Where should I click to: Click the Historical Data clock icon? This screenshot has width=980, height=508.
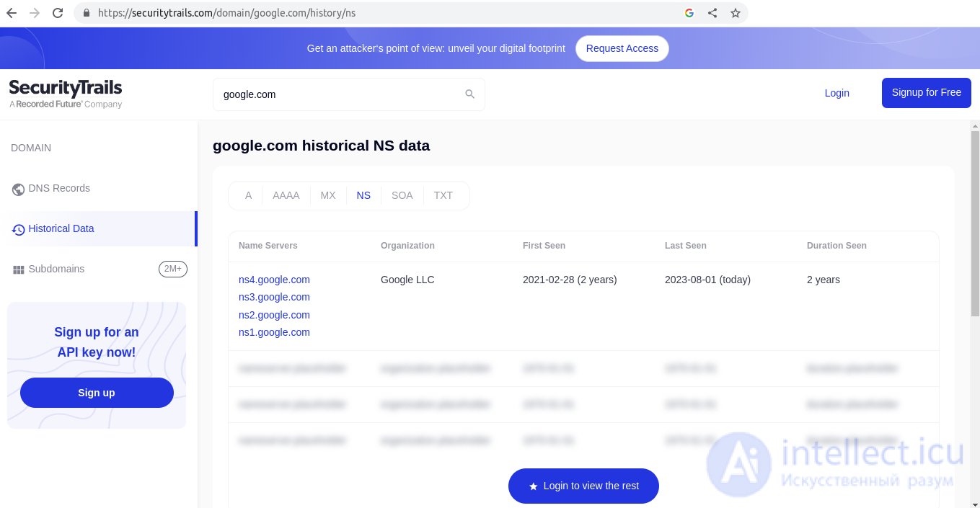point(19,230)
